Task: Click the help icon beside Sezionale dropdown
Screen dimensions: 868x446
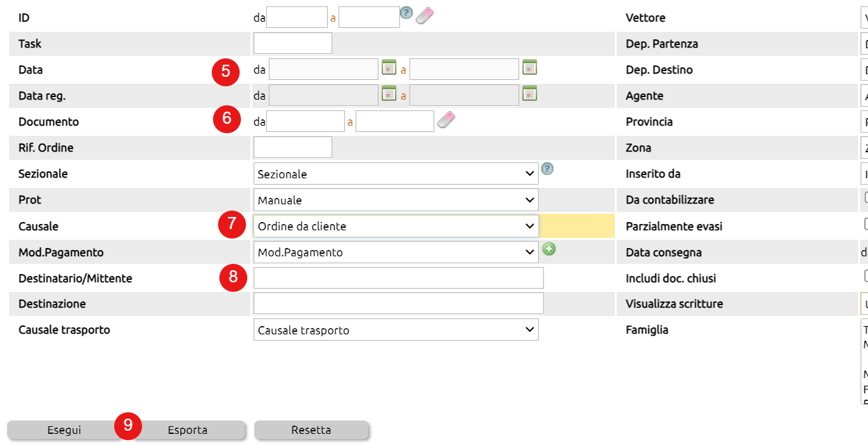Action: click(548, 169)
